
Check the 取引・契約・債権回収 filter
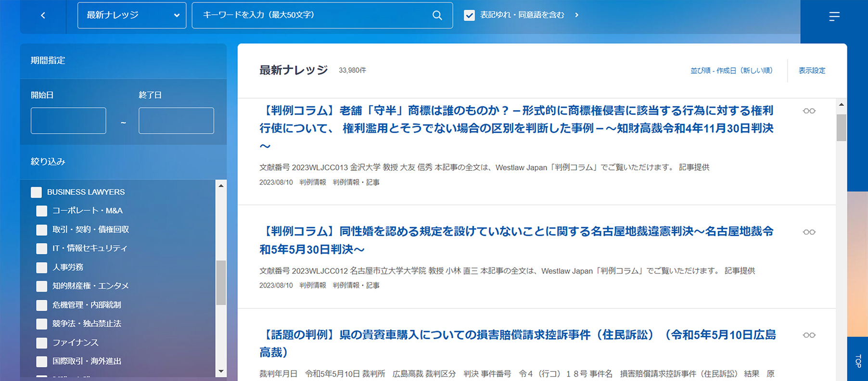click(x=42, y=230)
